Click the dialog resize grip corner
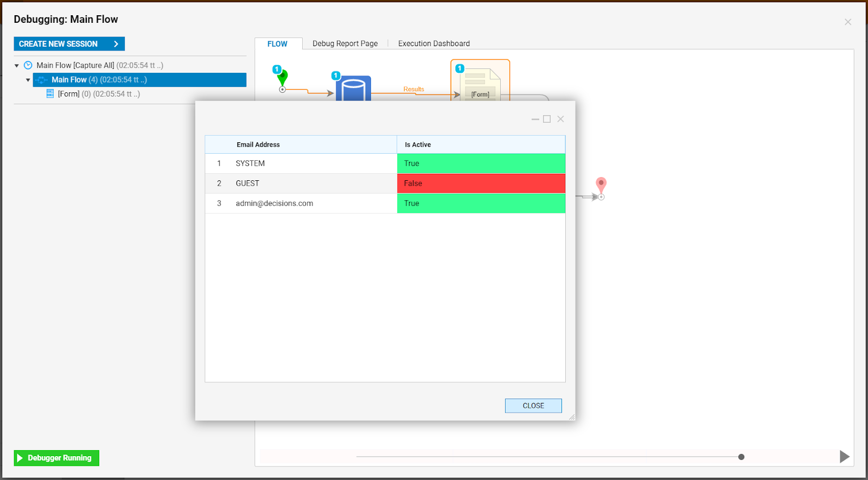Screen dimensions: 868x480 572,417
